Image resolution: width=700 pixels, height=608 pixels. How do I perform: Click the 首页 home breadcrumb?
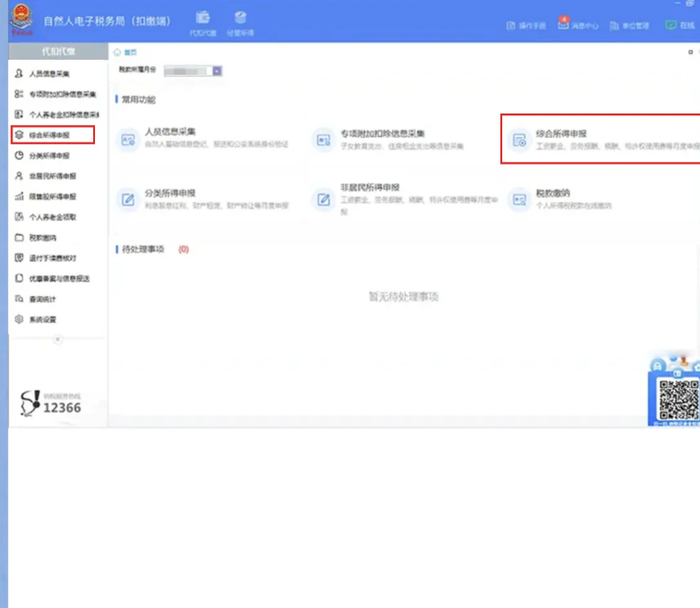(x=126, y=52)
